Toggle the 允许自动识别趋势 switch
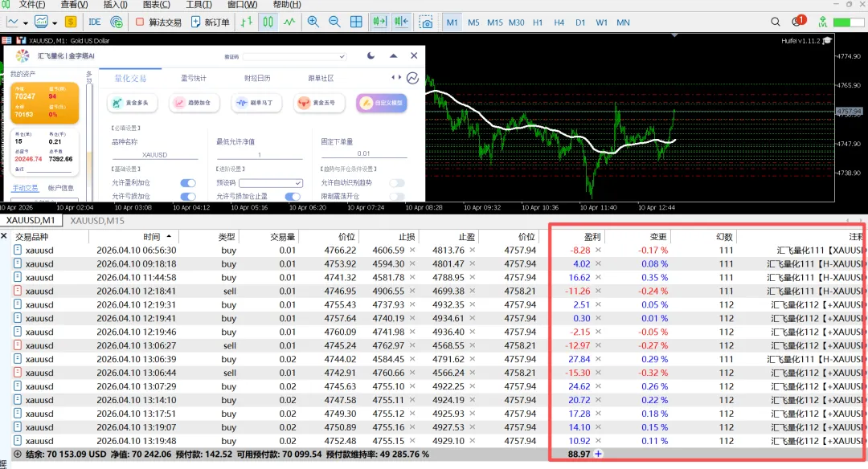The height and width of the screenshot is (469, 868). pos(396,183)
